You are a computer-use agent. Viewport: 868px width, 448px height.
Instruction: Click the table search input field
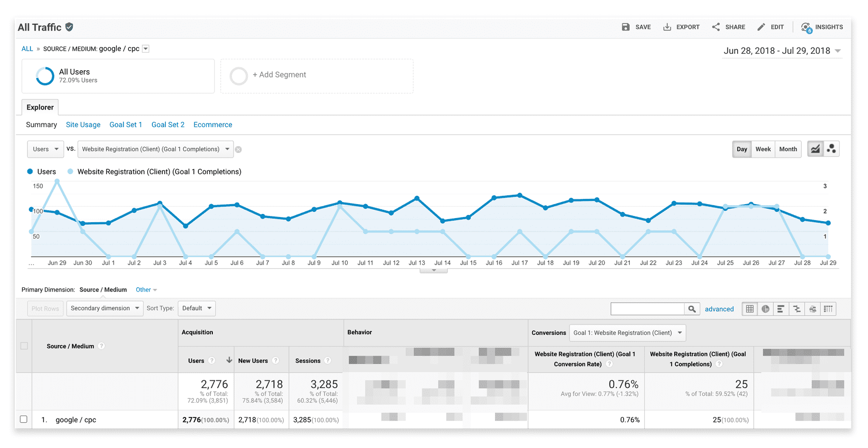(647, 309)
